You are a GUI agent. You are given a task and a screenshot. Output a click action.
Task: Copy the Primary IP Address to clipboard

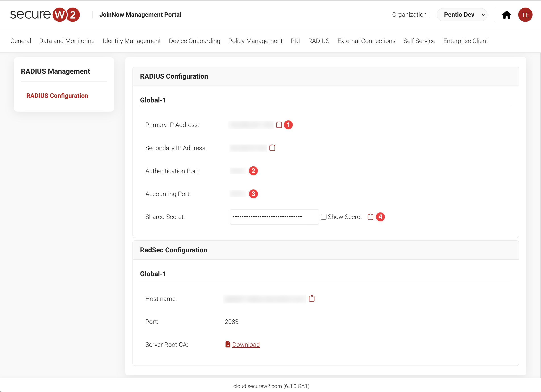tap(279, 125)
